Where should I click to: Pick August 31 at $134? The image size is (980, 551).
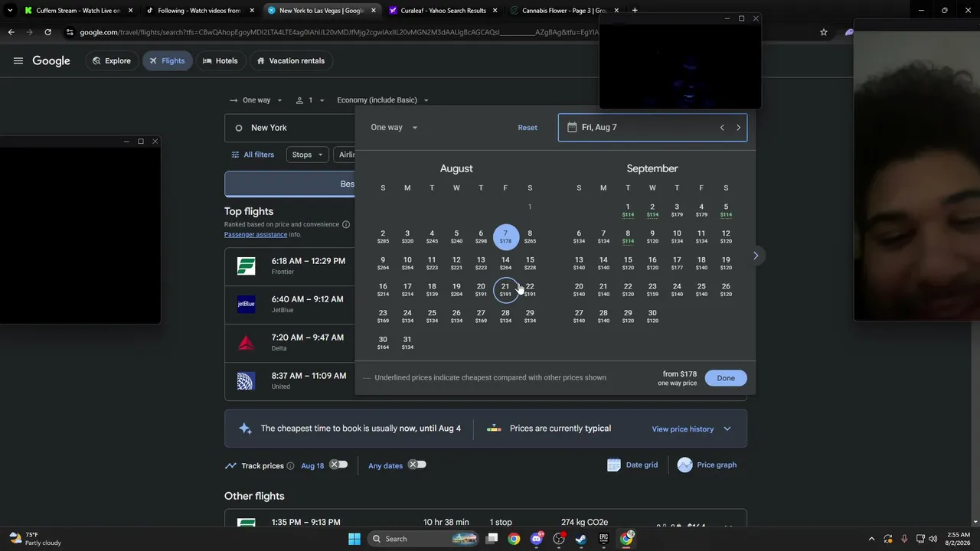coord(407,343)
